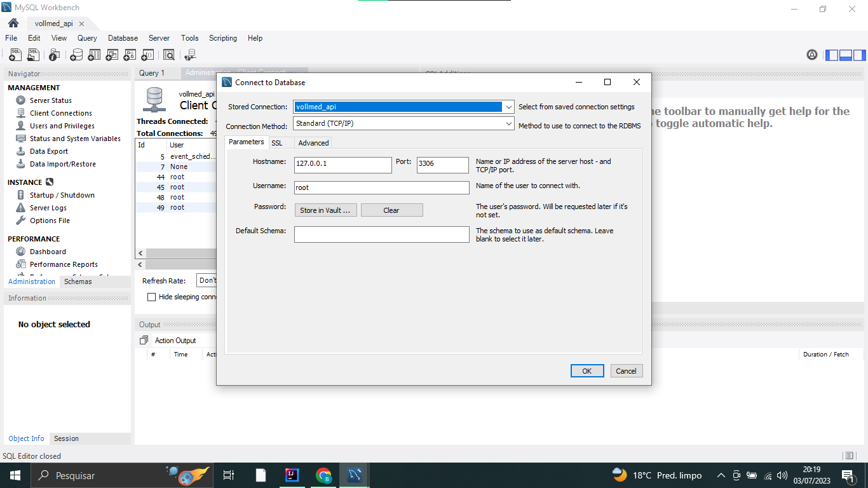Screen dimensions: 868x488
Task: Click the Action Output copy icon
Action: [144, 341]
